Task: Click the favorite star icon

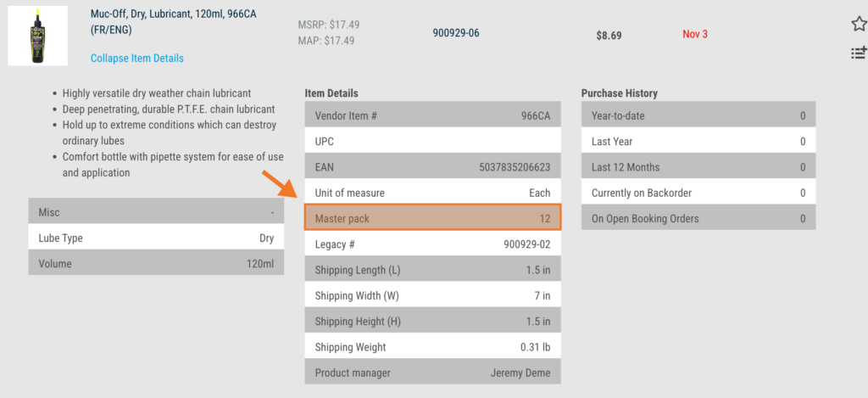Action: pos(858,24)
